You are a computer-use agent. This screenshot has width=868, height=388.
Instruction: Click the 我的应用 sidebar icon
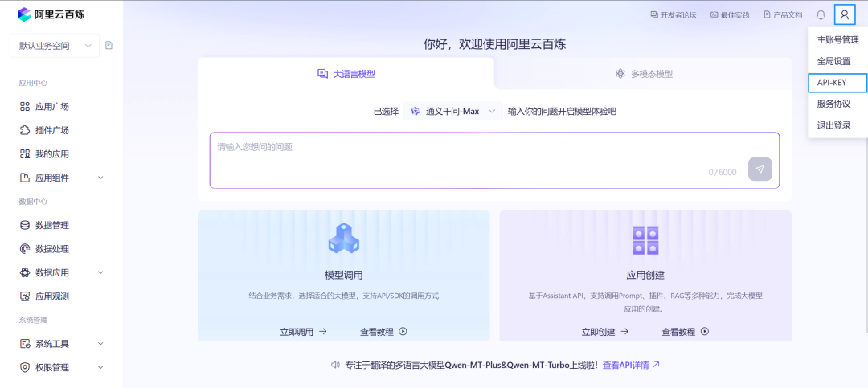click(24, 154)
